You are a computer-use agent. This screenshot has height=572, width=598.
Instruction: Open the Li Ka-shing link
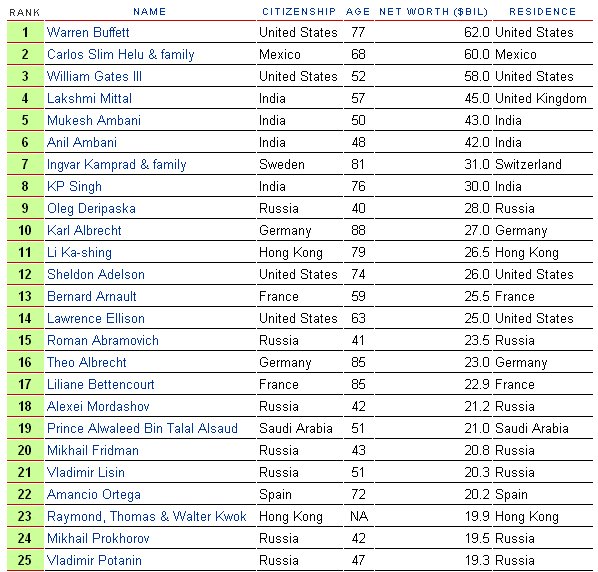[79, 252]
